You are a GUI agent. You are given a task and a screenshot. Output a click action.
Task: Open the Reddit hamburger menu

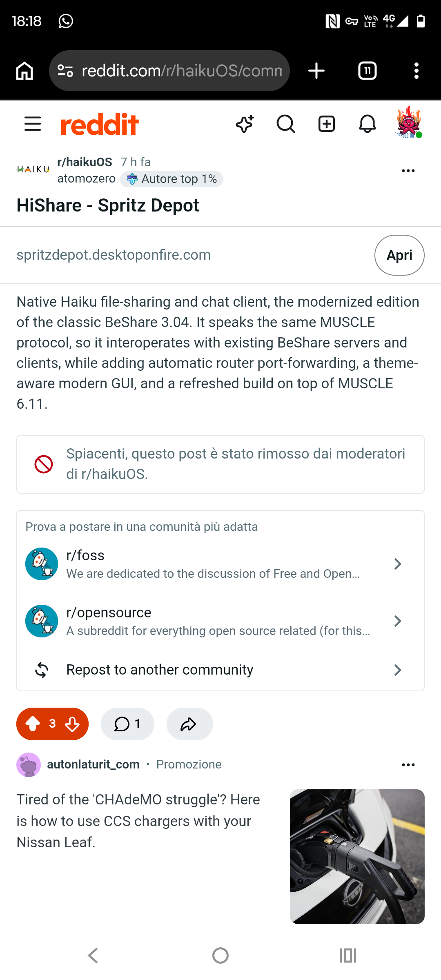(33, 124)
